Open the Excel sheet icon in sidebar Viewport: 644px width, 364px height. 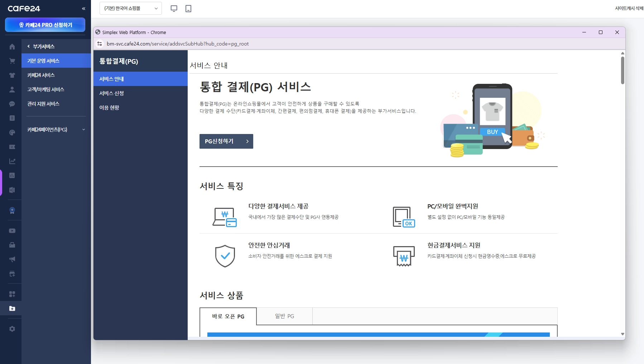click(12, 190)
